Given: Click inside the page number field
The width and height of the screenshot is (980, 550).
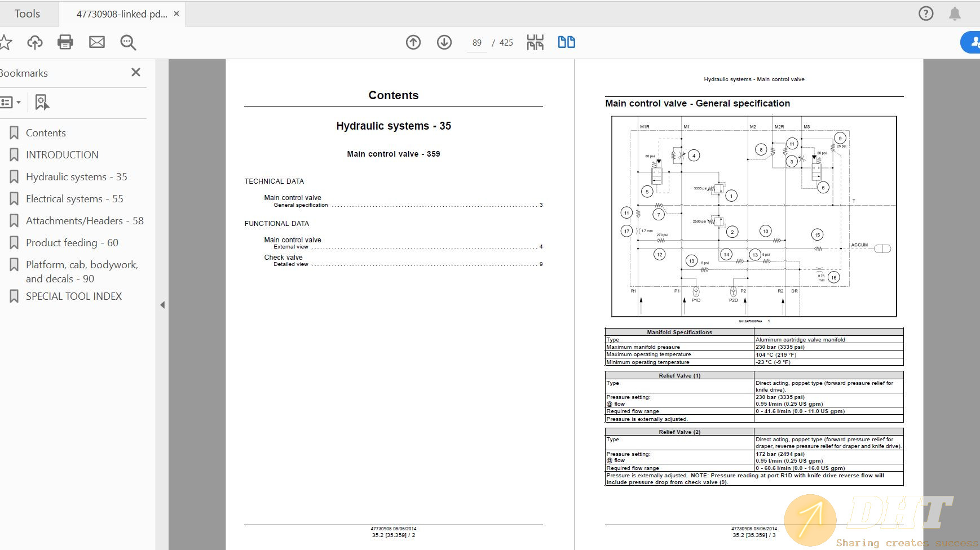Looking at the screenshot, I should pyautogui.click(x=476, y=42).
